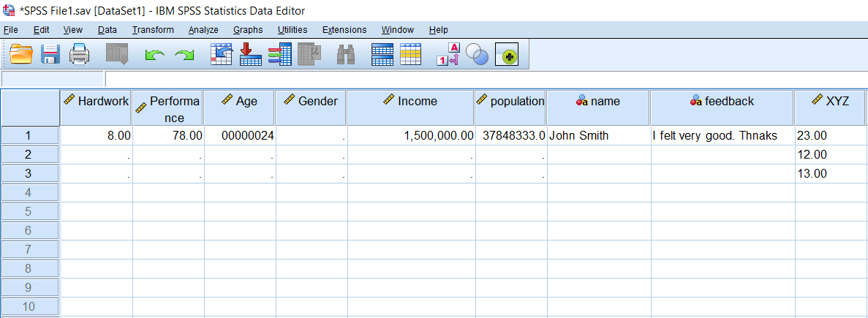Toggle the Value Labels icon
The image size is (868, 318).
point(448,54)
